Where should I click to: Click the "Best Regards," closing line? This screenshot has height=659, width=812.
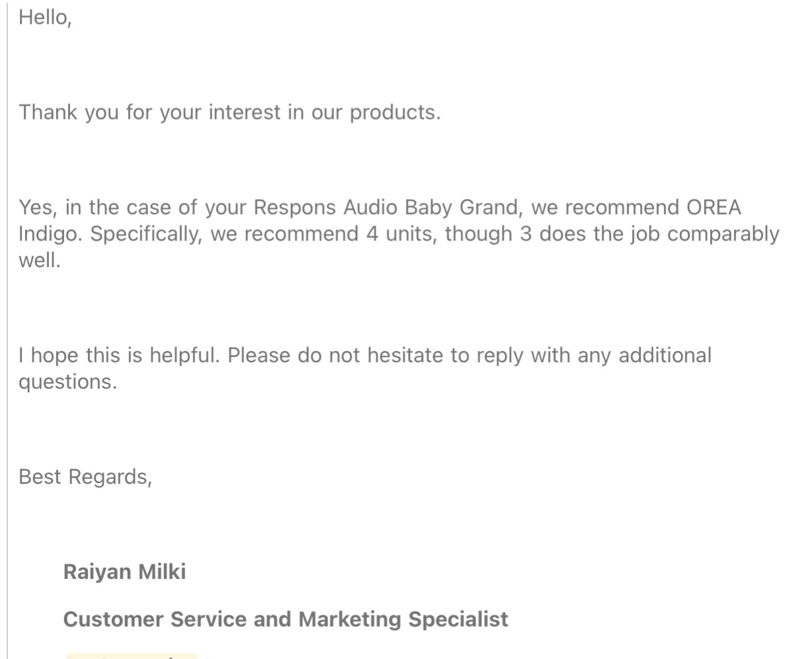[x=85, y=477]
